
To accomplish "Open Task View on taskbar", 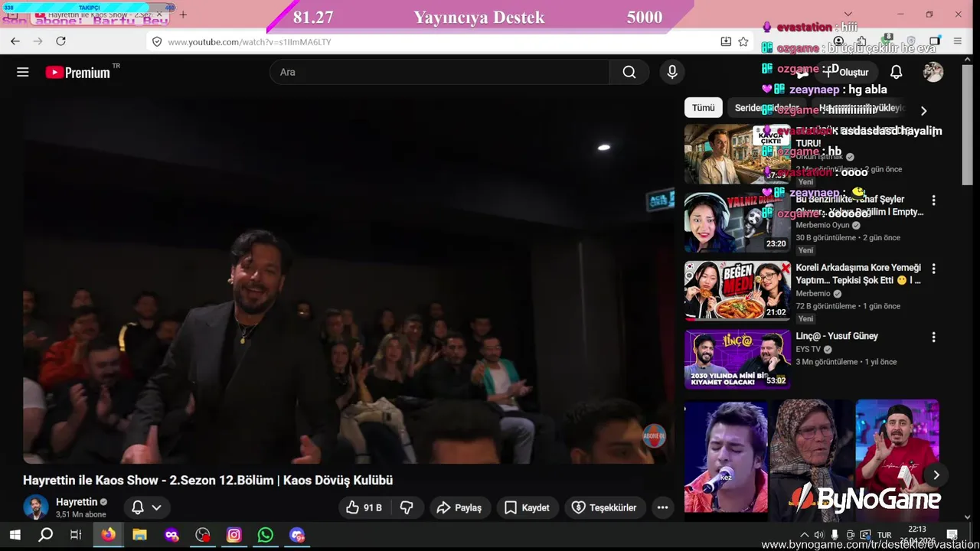I will click(76, 535).
